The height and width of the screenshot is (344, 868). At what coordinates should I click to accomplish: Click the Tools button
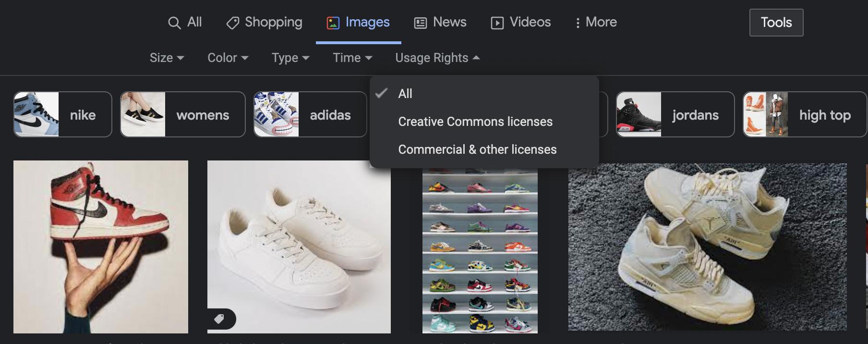point(776,23)
